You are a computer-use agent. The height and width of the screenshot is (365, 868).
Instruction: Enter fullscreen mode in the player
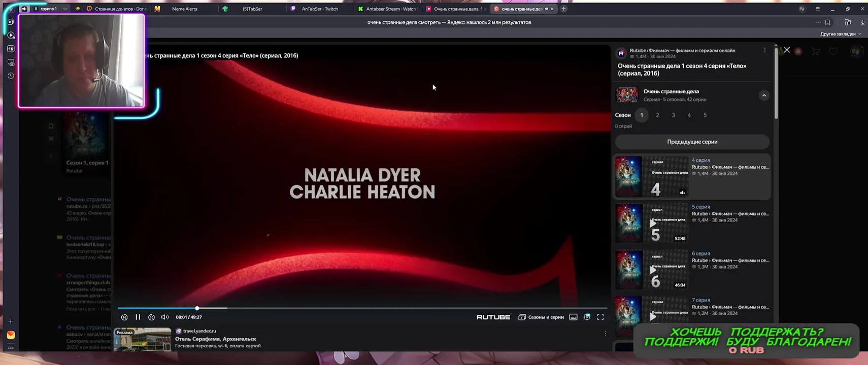click(600, 317)
